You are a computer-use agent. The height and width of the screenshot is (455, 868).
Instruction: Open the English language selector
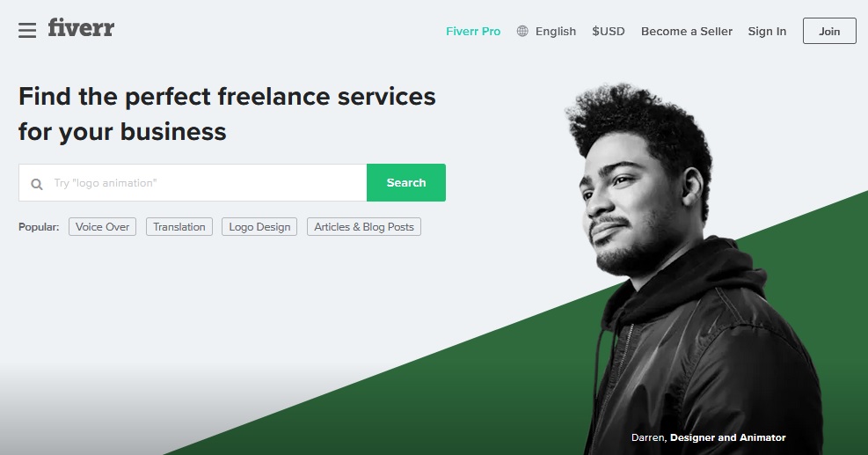tap(556, 32)
